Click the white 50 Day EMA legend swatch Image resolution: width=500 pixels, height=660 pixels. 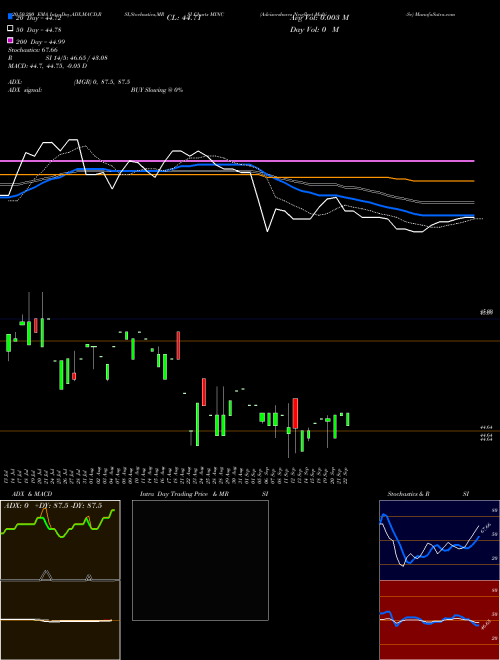tap(10, 29)
